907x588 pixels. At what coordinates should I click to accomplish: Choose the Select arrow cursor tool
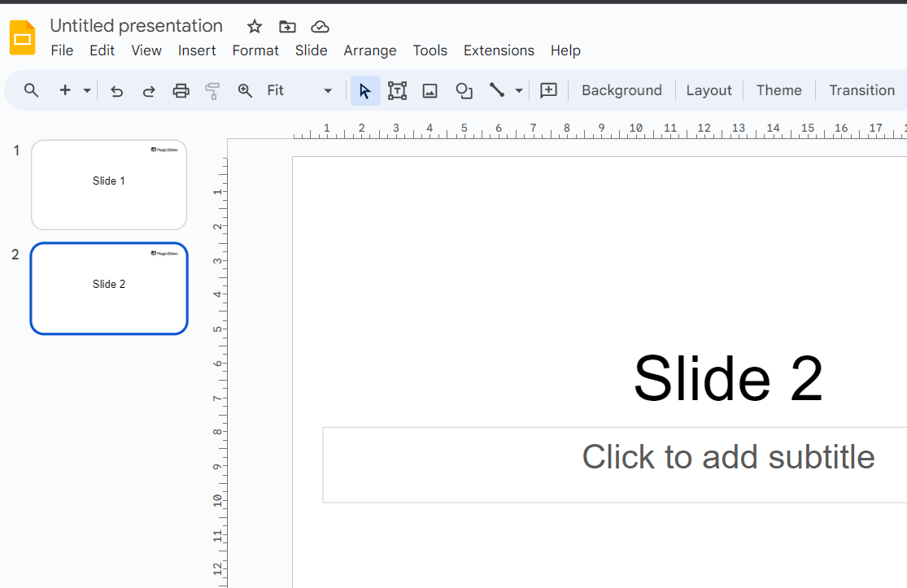point(365,91)
